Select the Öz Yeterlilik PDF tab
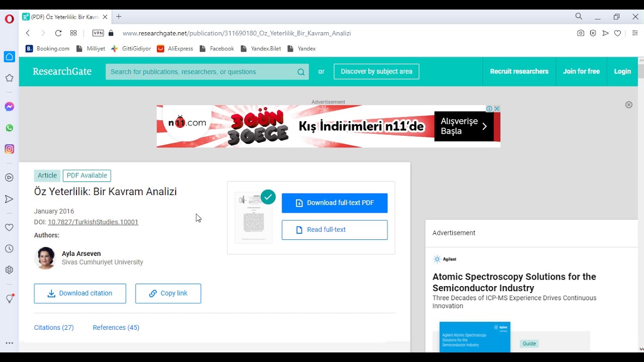The width and height of the screenshot is (644, 362). pyautogui.click(x=65, y=17)
